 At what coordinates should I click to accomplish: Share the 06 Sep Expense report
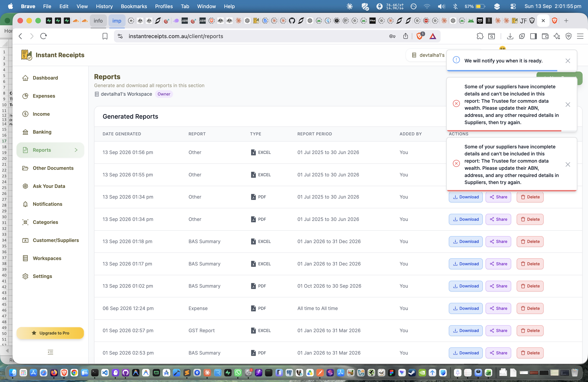498,308
